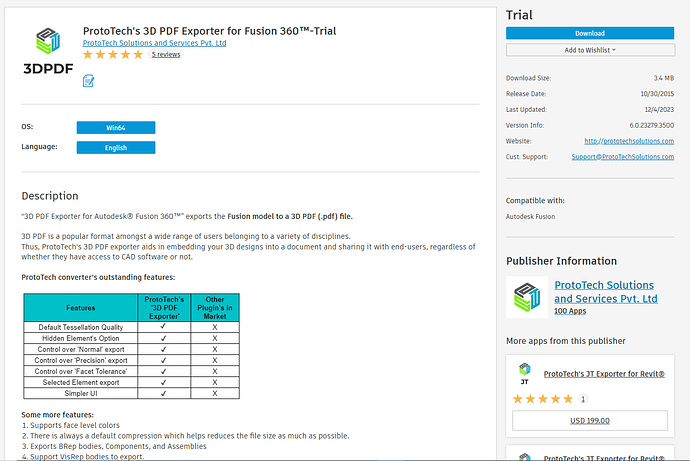Click 'More apps from this publisher' heading

pos(565,341)
